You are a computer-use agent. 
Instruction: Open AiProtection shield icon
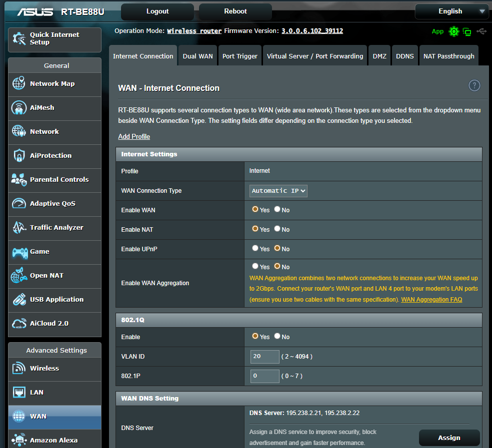[x=19, y=156]
